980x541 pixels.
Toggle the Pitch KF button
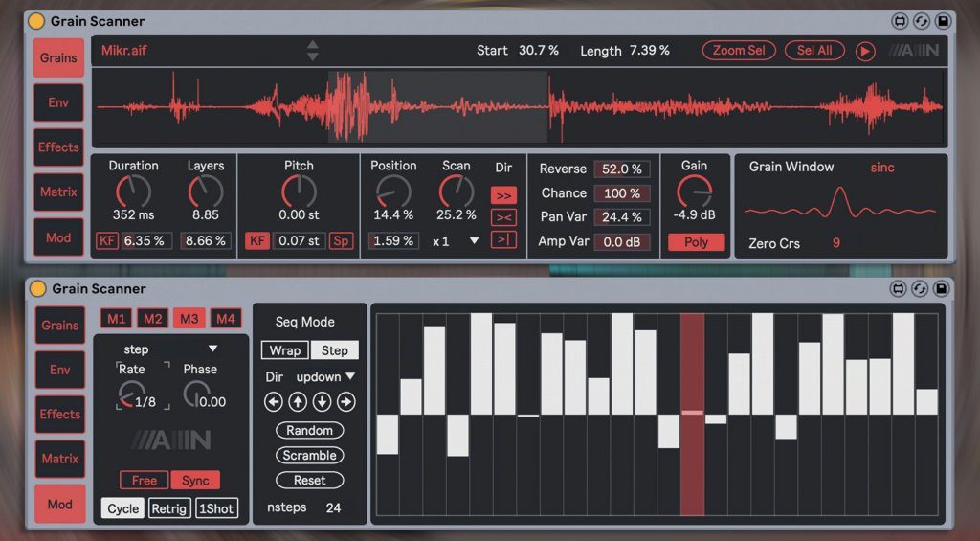(x=256, y=240)
